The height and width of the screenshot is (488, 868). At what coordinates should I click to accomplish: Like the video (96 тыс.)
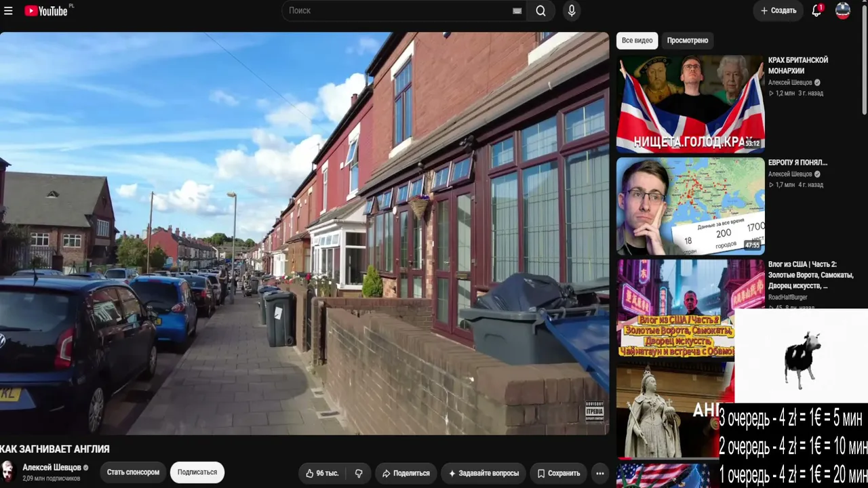(322, 473)
